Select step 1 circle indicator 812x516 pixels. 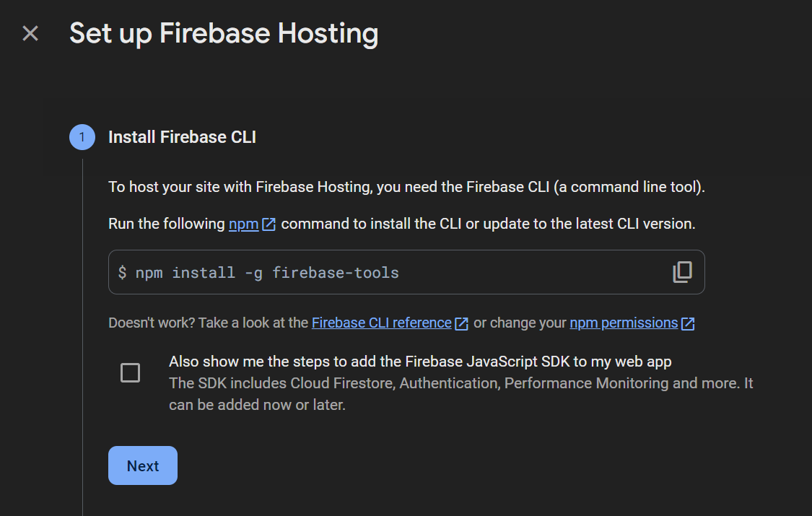point(82,137)
